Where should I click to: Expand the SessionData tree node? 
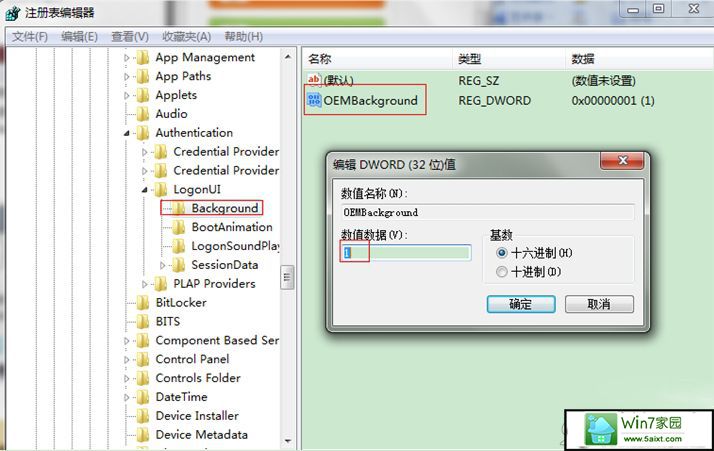163,265
